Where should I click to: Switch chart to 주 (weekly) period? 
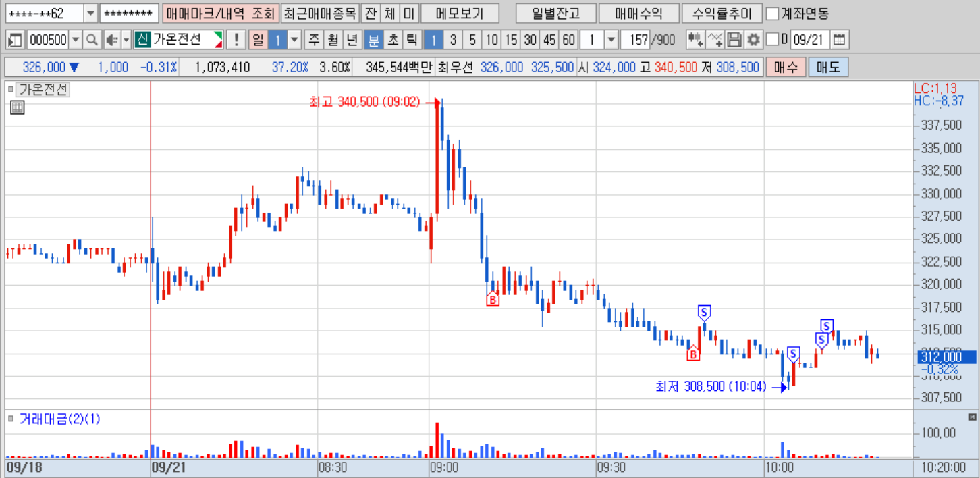tap(314, 40)
